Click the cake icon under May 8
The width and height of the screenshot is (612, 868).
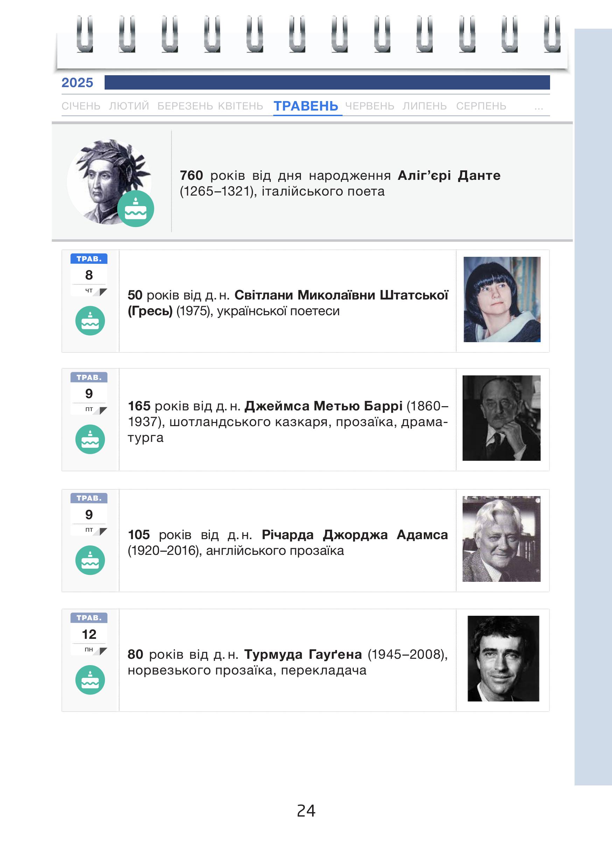[x=90, y=320]
